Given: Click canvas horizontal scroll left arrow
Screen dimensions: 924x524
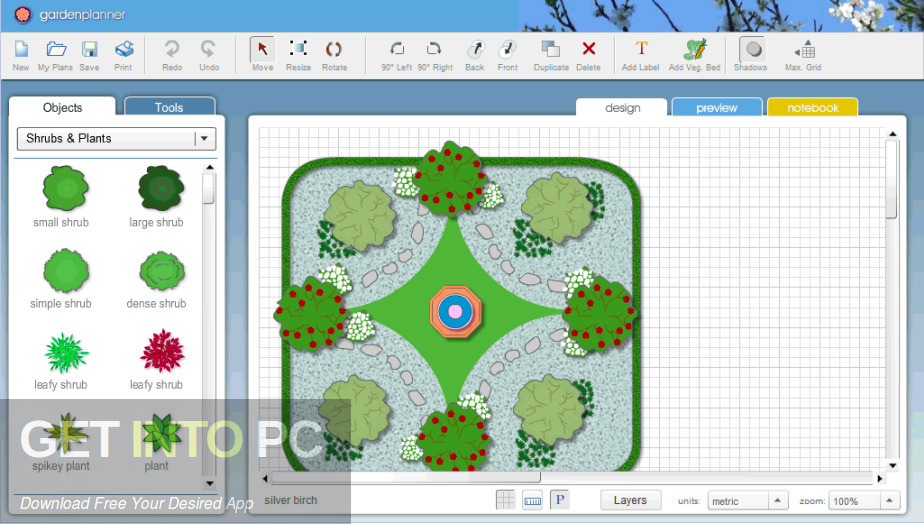Looking at the screenshot, I should pyautogui.click(x=265, y=478).
